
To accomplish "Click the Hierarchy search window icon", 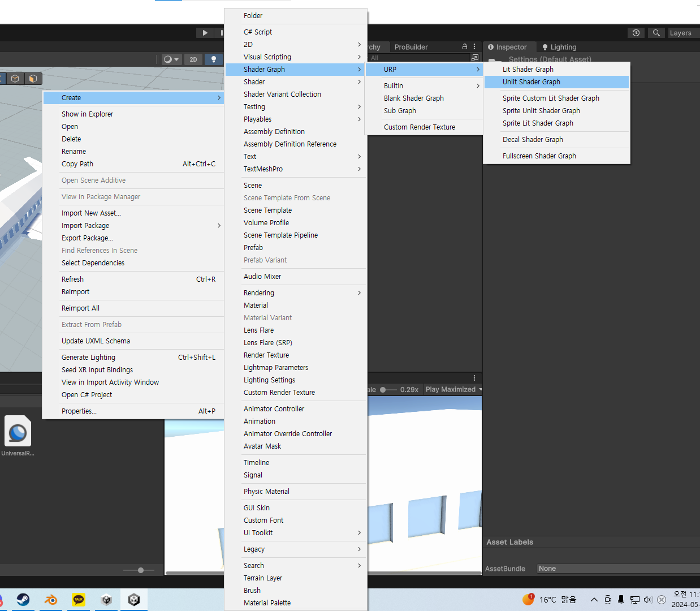I will pos(475,58).
